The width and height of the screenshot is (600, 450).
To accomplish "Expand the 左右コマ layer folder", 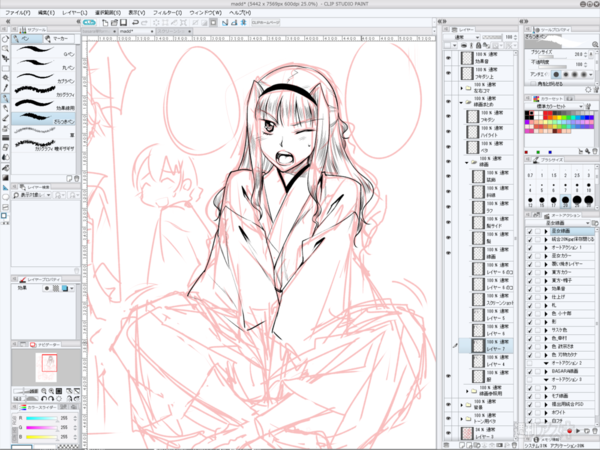I will click(x=461, y=88).
